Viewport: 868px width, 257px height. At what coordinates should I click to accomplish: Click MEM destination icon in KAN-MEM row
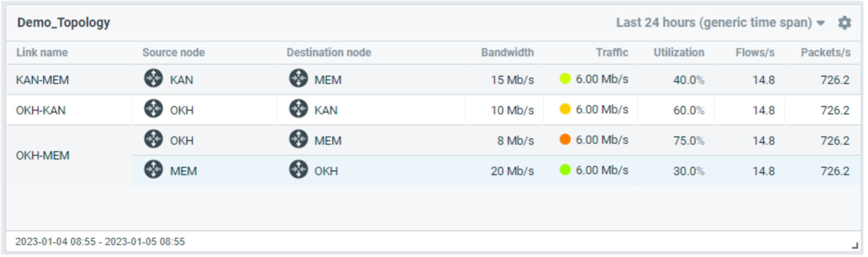(298, 78)
